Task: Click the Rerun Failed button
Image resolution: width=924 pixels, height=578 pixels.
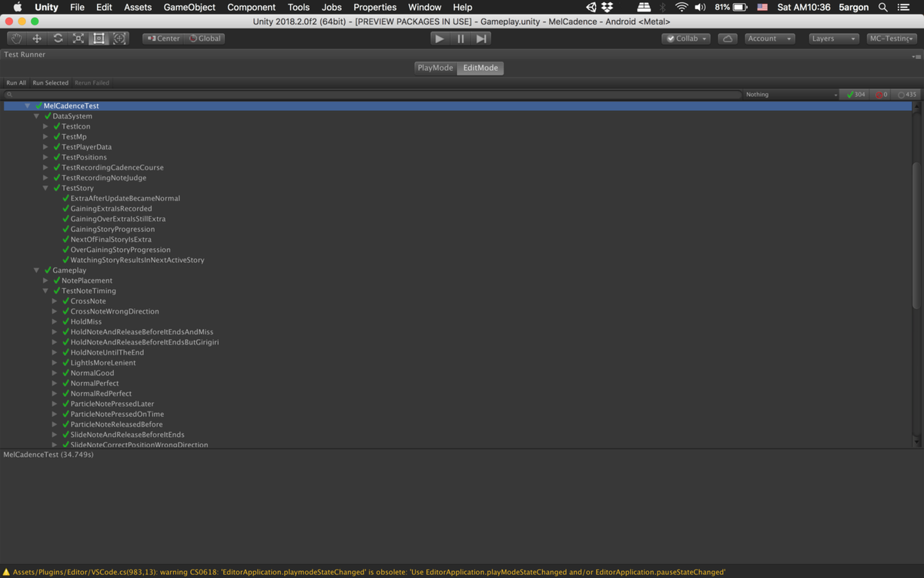Action: click(92, 82)
